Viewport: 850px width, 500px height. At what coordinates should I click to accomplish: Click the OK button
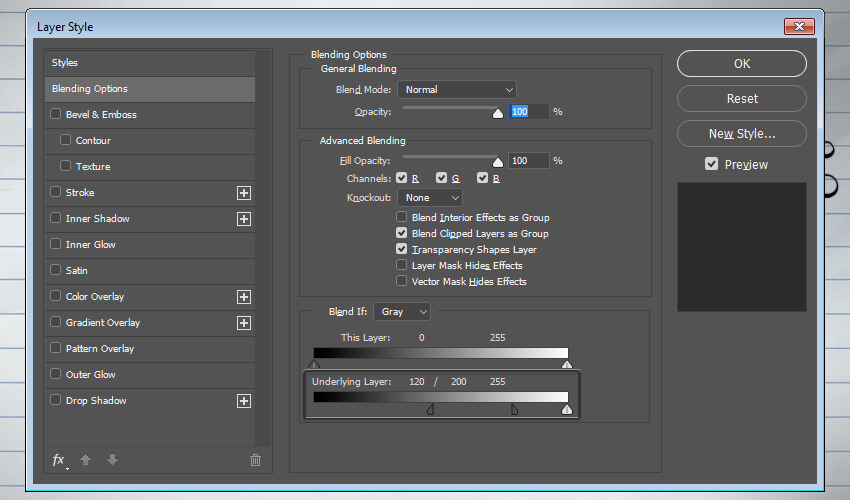(742, 63)
